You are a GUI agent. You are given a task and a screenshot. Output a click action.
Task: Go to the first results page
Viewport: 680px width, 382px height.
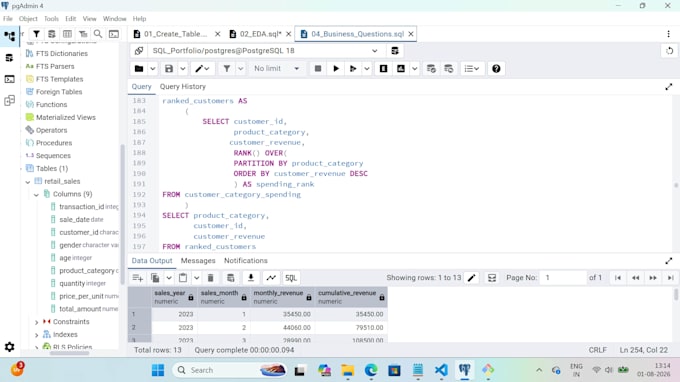click(618, 278)
